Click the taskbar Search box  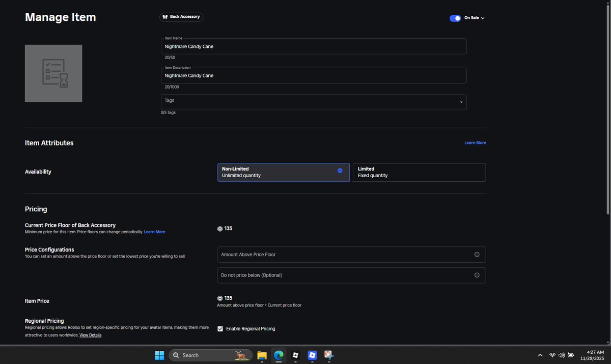pyautogui.click(x=209, y=355)
